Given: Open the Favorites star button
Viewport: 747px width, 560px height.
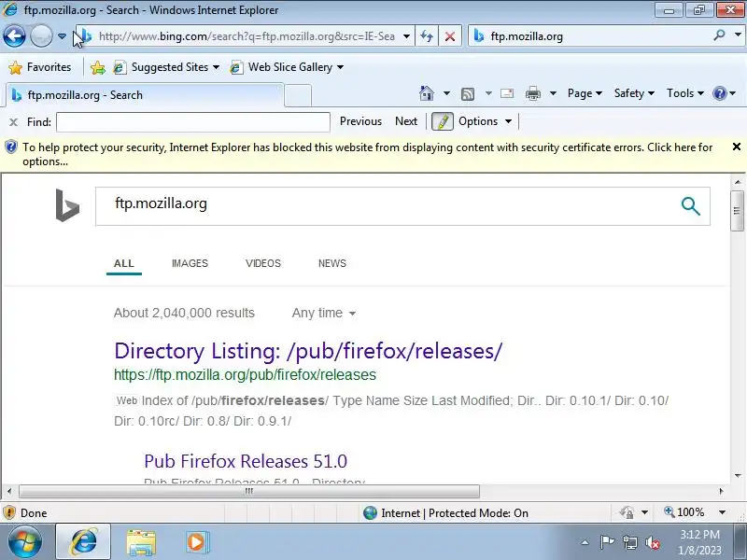Looking at the screenshot, I should 40,67.
